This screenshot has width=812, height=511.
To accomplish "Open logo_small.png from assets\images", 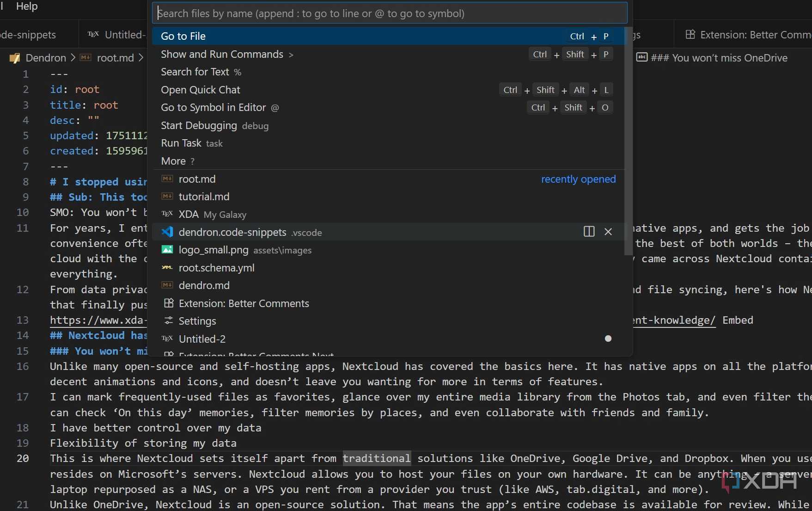I will click(x=388, y=250).
